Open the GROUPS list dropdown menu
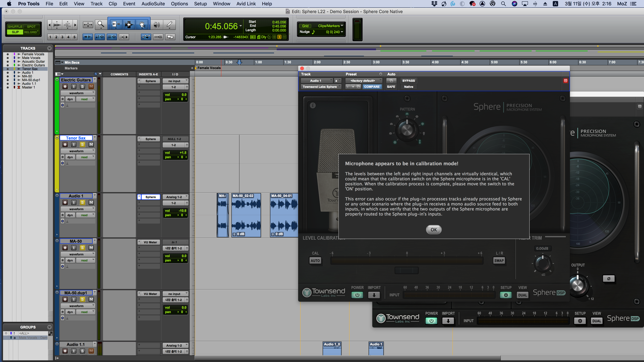Screen dimensions: 644x362 49,327
